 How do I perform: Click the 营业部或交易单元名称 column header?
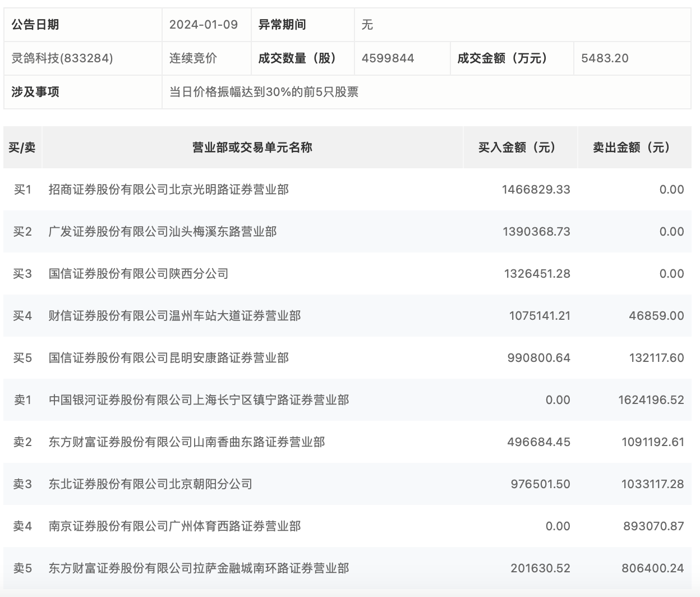point(252,148)
